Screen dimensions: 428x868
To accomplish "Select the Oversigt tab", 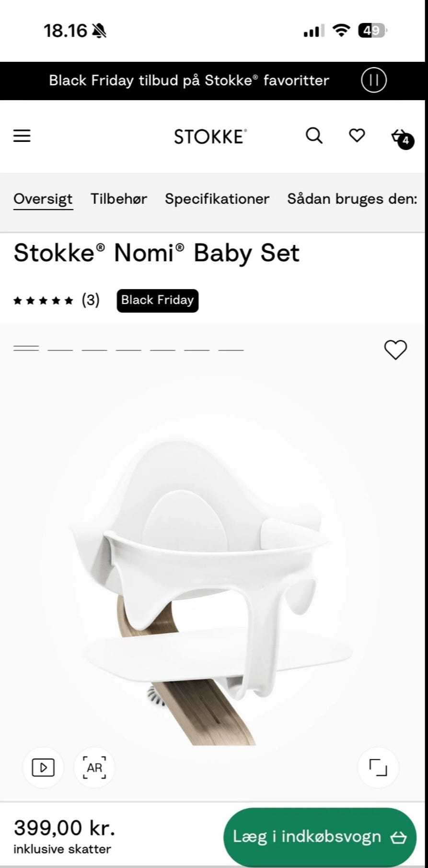I will coord(43,199).
